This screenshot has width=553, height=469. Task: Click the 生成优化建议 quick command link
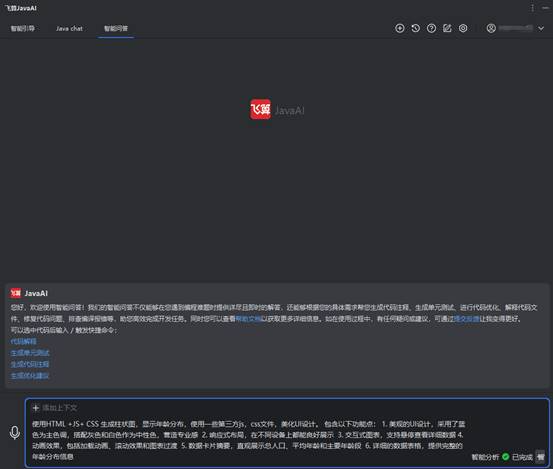click(30, 376)
